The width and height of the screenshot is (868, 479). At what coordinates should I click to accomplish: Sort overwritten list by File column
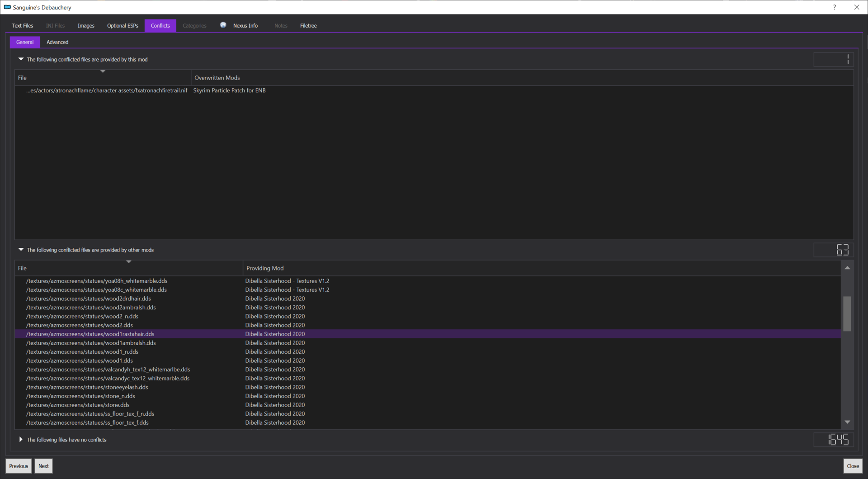coord(103,78)
